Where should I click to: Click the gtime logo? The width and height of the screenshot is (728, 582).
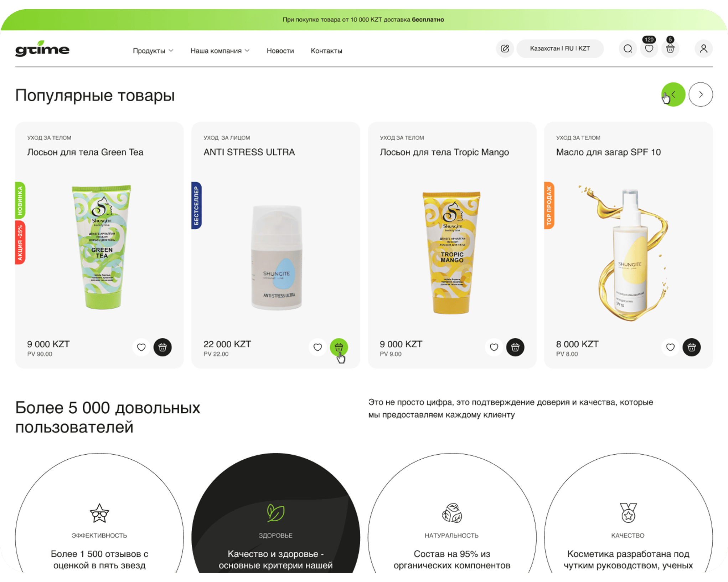(x=42, y=48)
